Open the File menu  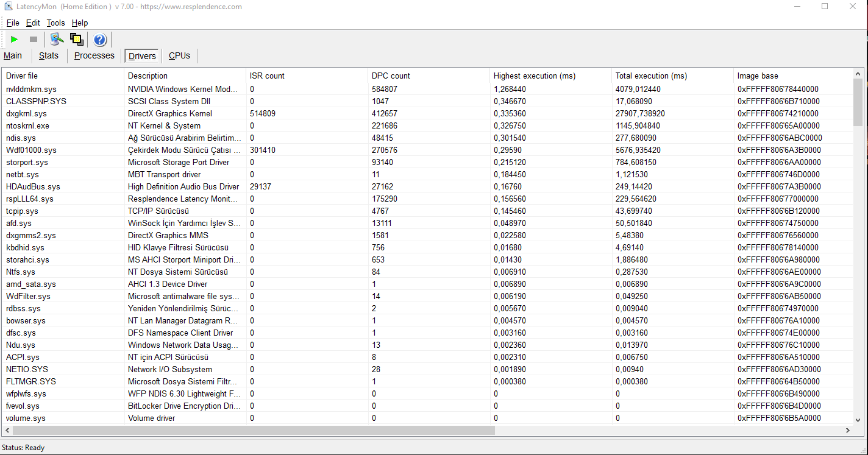click(x=13, y=23)
